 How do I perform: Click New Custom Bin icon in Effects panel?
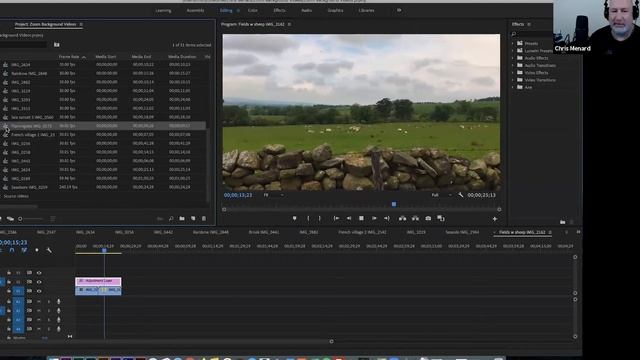[x=562, y=222]
